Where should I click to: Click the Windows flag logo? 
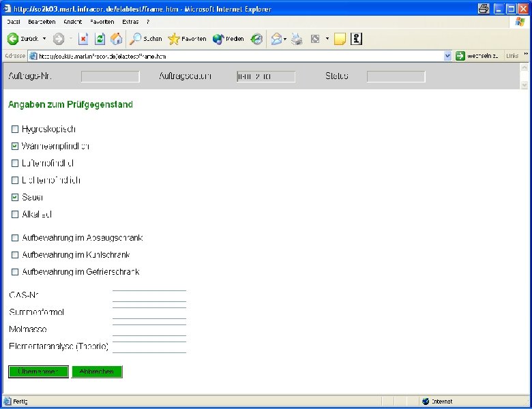520,22
